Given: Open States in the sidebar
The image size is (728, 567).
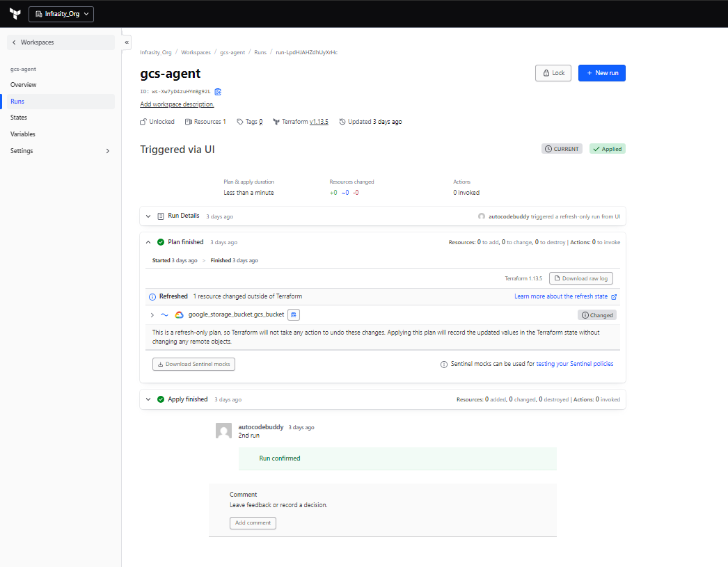Looking at the screenshot, I should click(19, 118).
